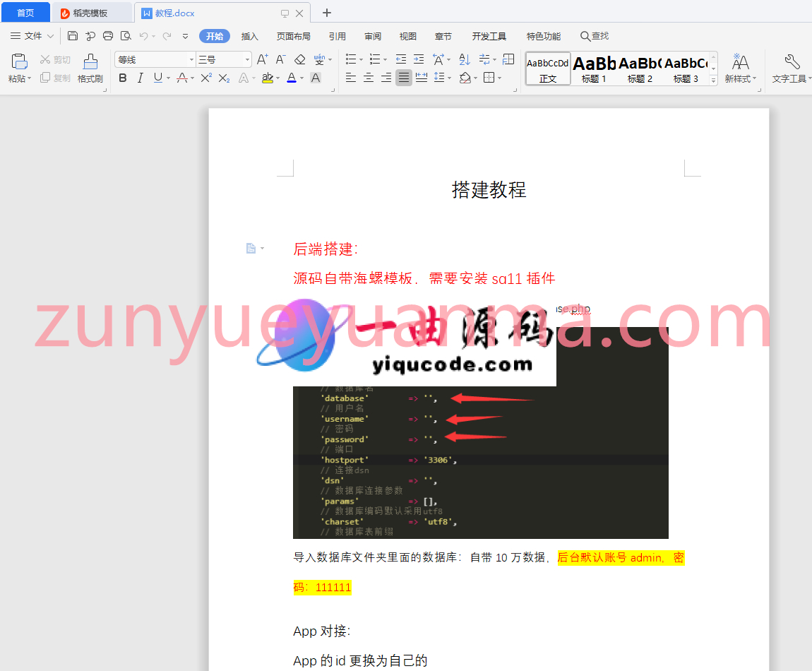Apply 标题 3 style
This screenshot has width=812, height=671.
(x=686, y=69)
